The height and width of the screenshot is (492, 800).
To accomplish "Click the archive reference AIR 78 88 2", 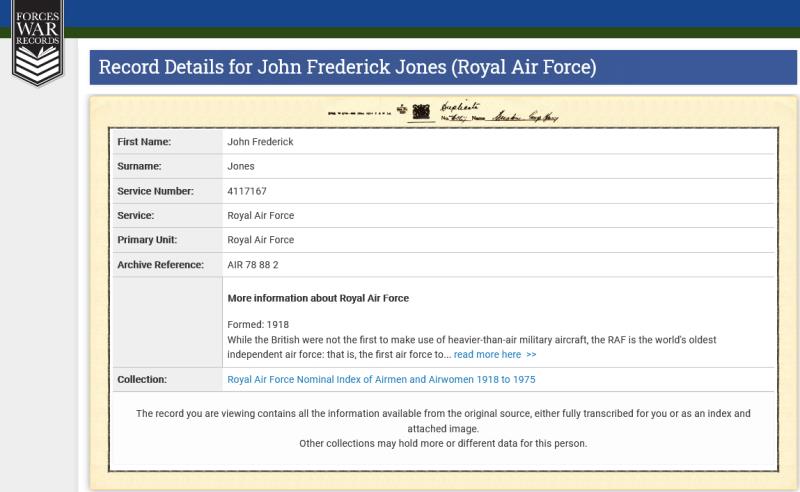I will point(253,265).
